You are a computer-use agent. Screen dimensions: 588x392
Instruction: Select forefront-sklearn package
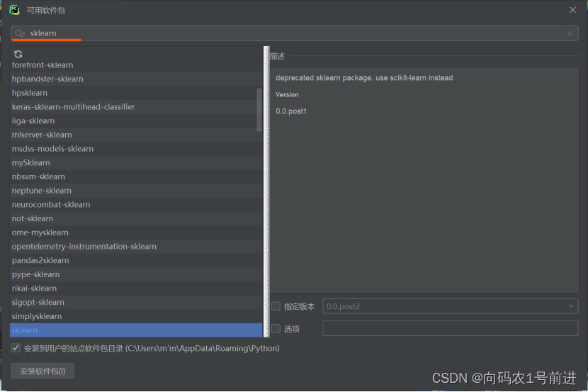136,66
